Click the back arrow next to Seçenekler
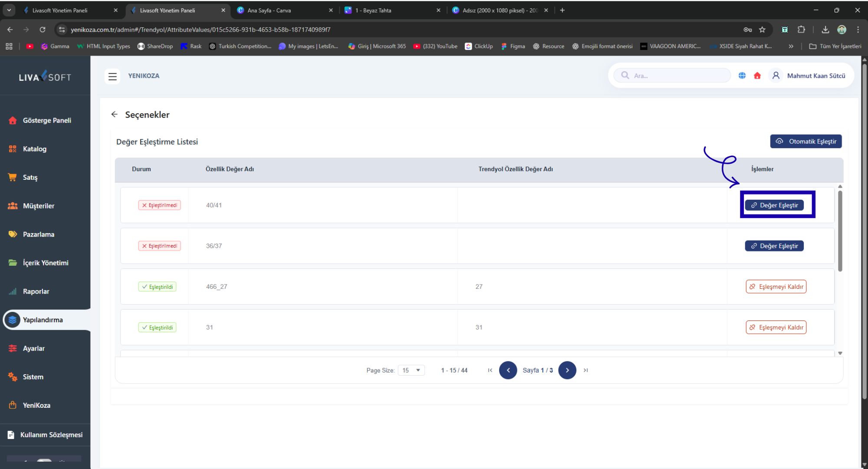 click(114, 114)
